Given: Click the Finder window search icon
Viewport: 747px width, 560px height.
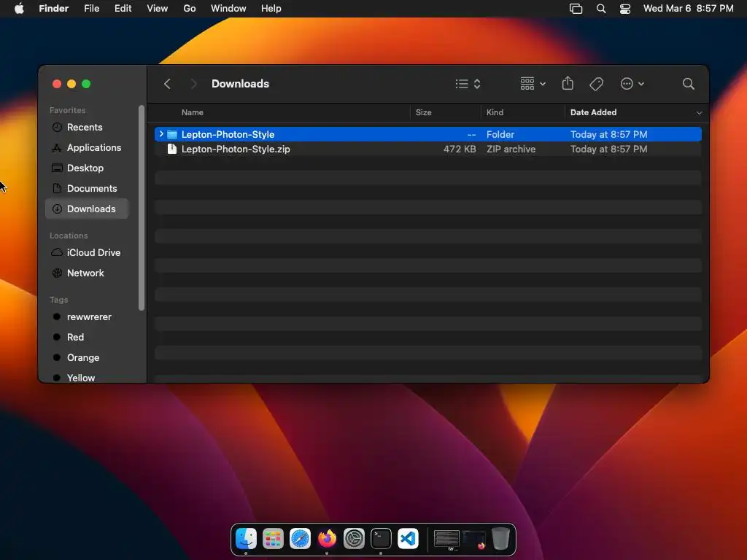Looking at the screenshot, I should coord(688,84).
